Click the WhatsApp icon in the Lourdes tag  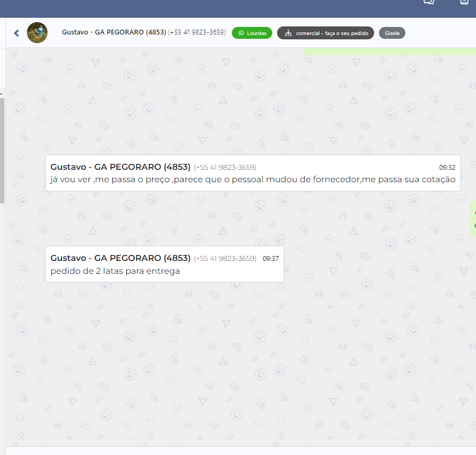(241, 33)
